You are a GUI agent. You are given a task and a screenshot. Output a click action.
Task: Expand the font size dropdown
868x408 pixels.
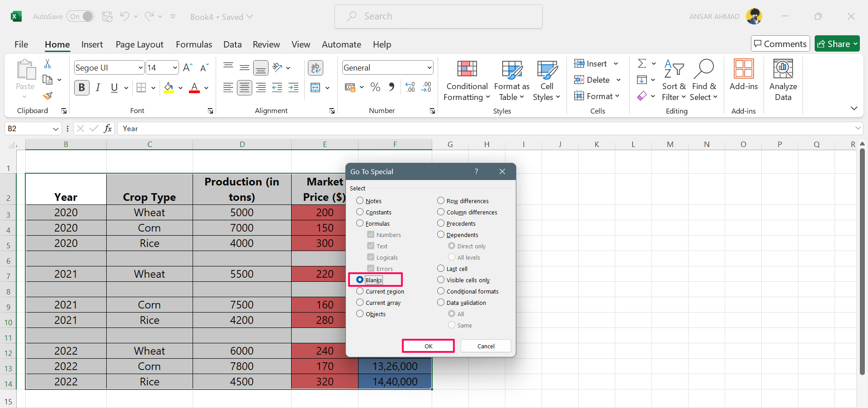click(175, 68)
